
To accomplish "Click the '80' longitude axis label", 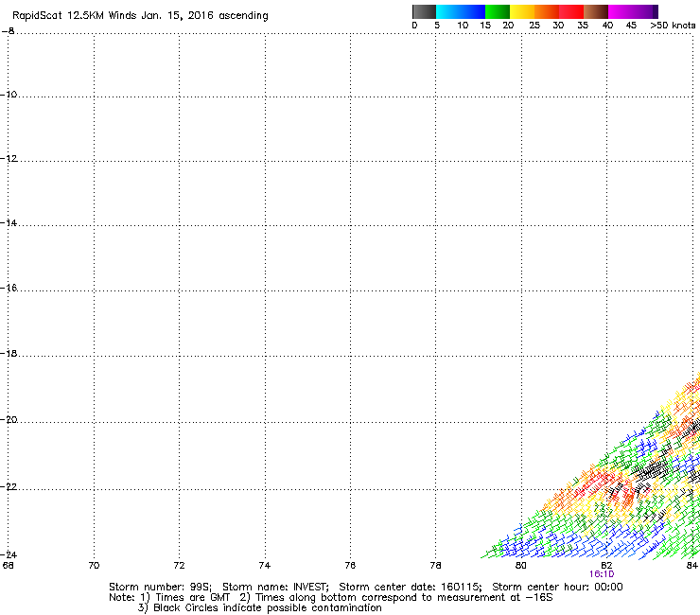I will pos(521,566).
